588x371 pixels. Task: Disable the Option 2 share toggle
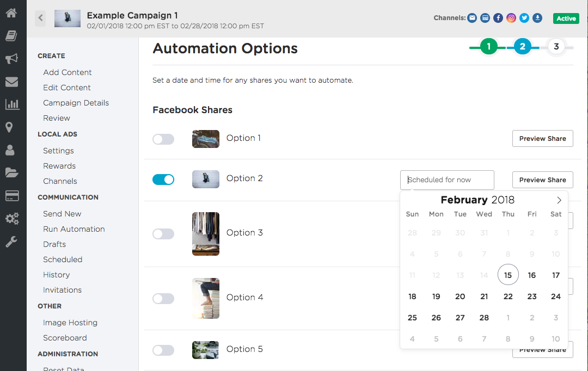(x=163, y=180)
